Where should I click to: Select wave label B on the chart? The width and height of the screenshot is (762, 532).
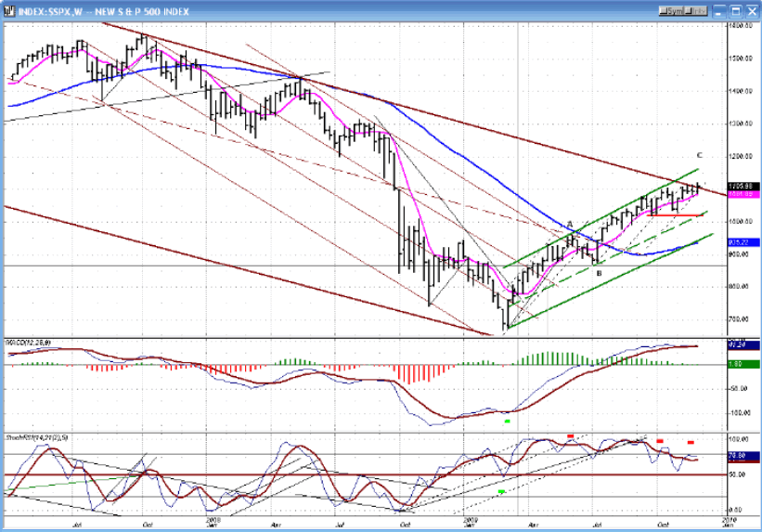point(599,273)
